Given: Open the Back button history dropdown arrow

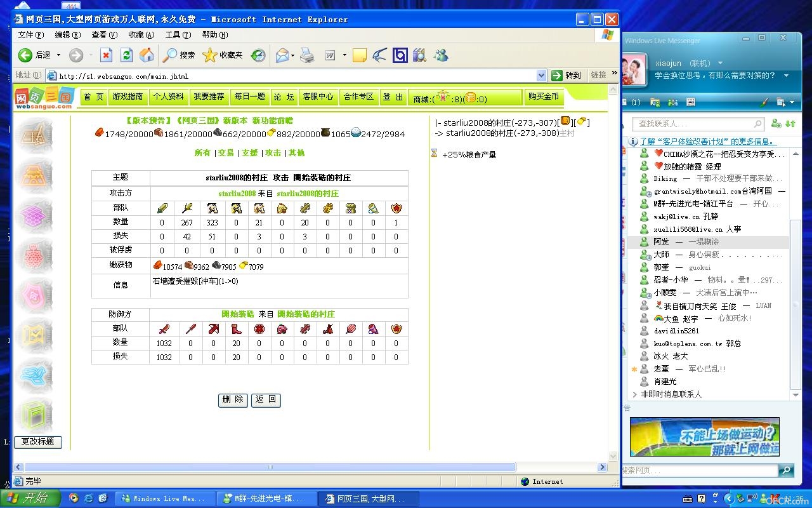Looking at the screenshot, I should click(59, 55).
